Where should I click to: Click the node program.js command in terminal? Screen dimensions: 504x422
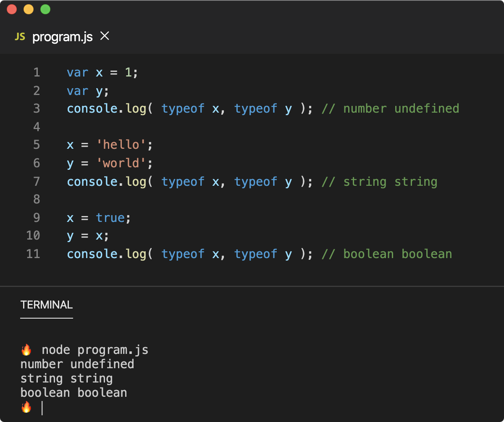96,349
